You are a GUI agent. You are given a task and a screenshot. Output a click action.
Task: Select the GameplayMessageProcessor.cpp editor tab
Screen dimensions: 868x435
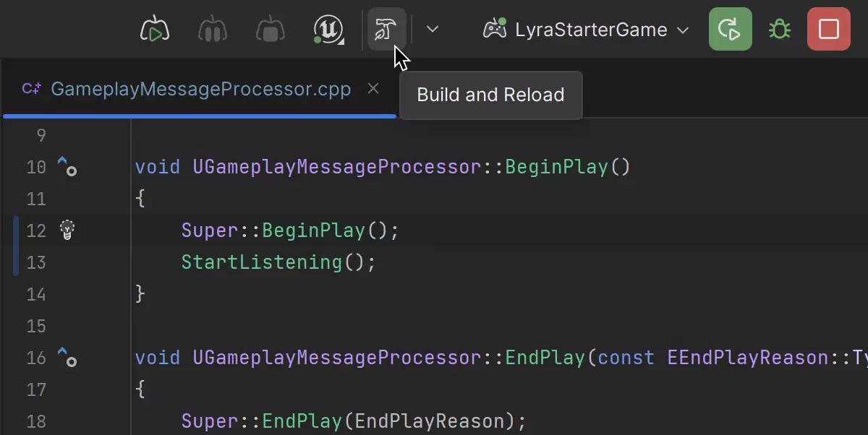(200, 89)
